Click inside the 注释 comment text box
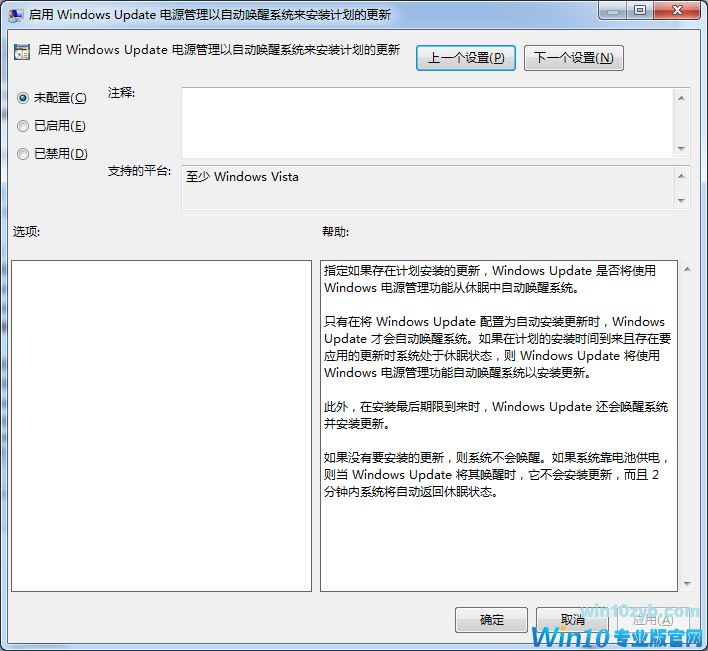The height and width of the screenshot is (651, 708). (x=427, y=123)
